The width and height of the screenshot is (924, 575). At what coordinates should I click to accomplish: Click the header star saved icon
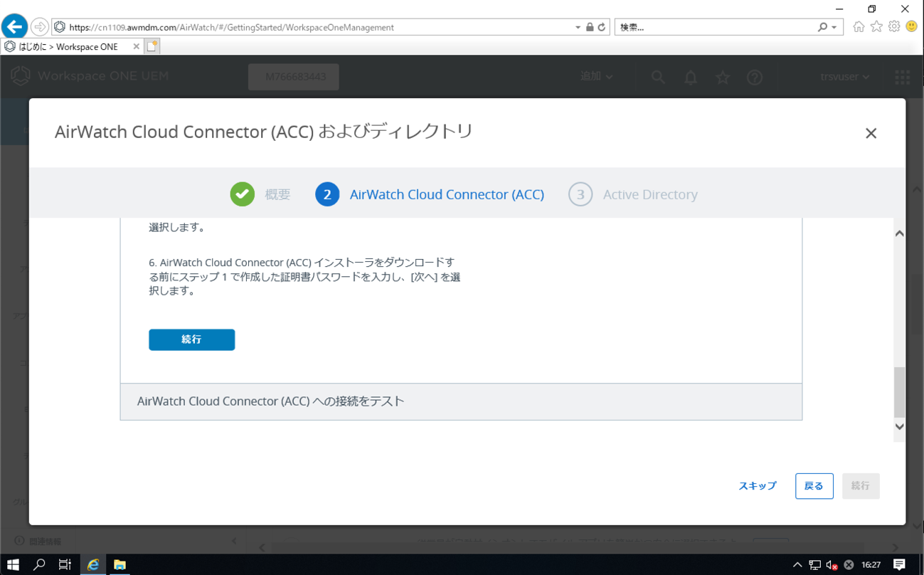click(x=723, y=77)
